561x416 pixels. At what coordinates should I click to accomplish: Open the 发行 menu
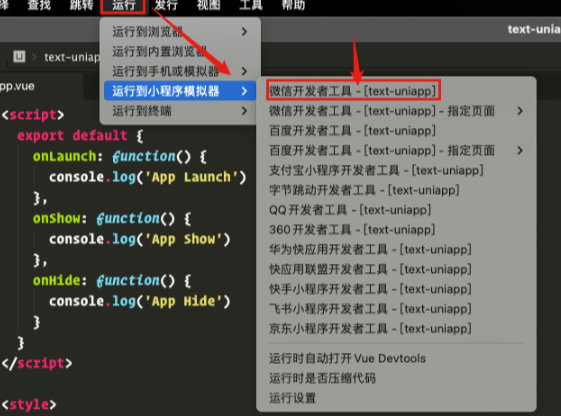tap(166, 5)
